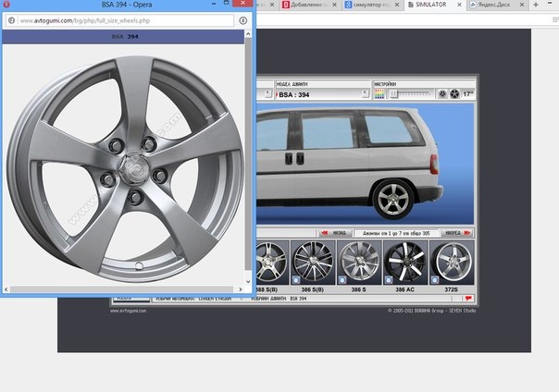Go forward with the НАПРЕД wheel list button
The width and height of the screenshot is (559, 392).
457,233
